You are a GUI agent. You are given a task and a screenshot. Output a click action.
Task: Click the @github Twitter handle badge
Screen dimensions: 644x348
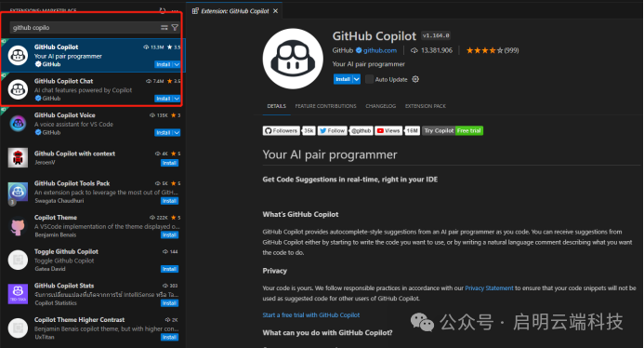(x=361, y=130)
